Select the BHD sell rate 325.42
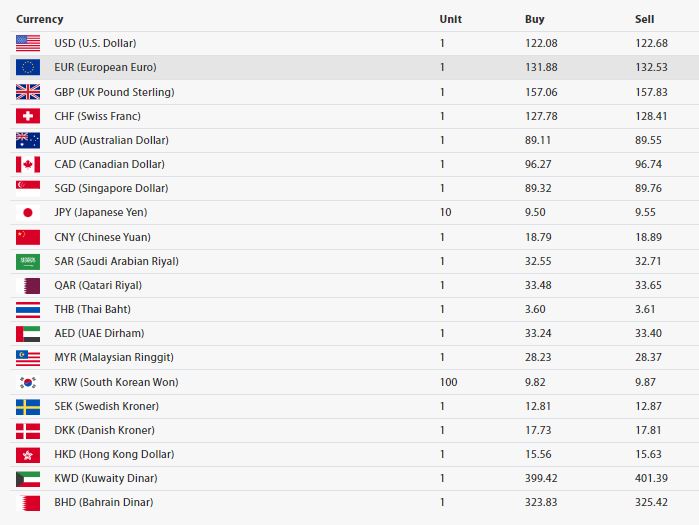 651,502
